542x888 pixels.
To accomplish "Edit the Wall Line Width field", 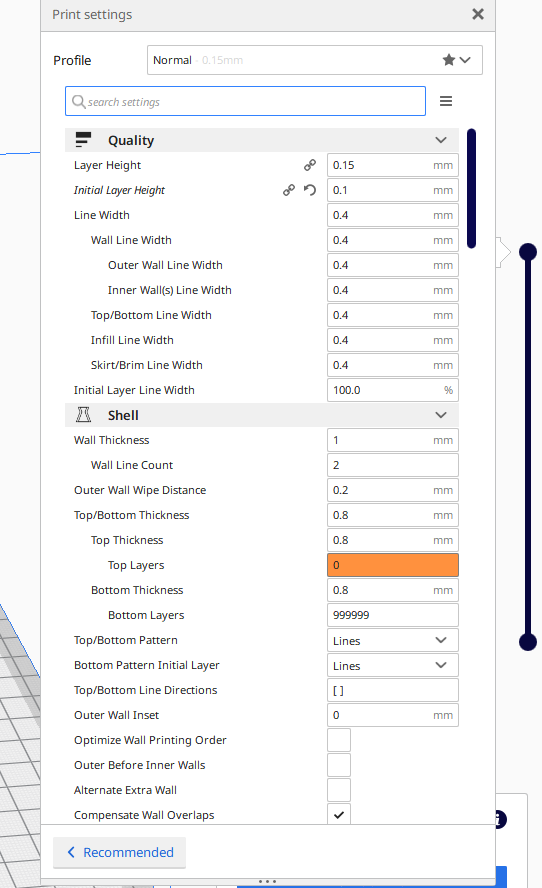I will click(392, 240).
